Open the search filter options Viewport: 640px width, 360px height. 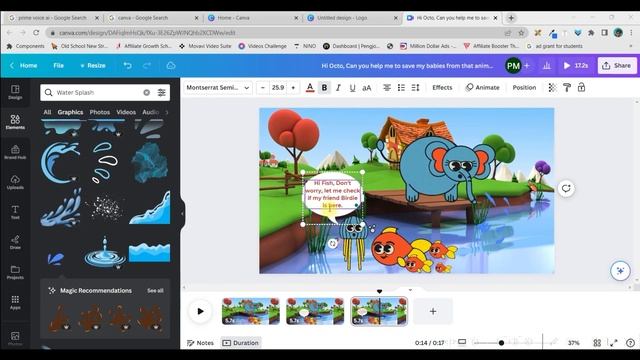162,93
